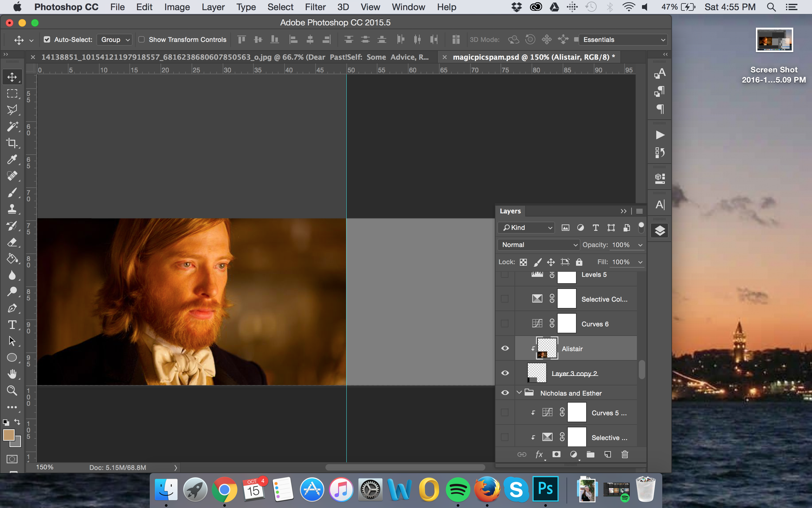Image resolution: width=812 pixels, height=508 pixels.
Task: Open the Auto-Select Group dropdown
Action: pos(115,40)
